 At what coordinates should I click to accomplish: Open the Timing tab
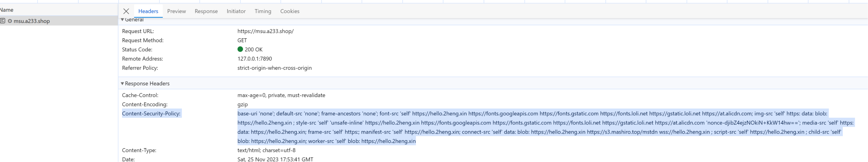(263, 11)
